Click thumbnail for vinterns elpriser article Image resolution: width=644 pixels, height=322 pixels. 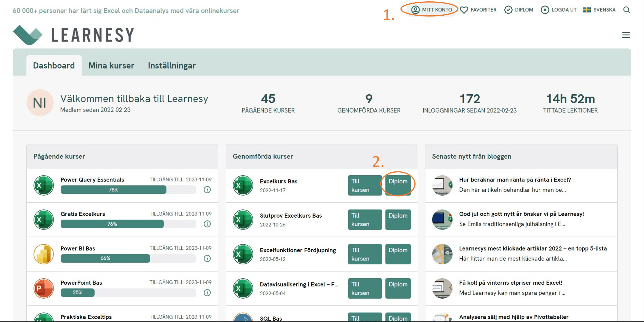[x=442, y=288]
